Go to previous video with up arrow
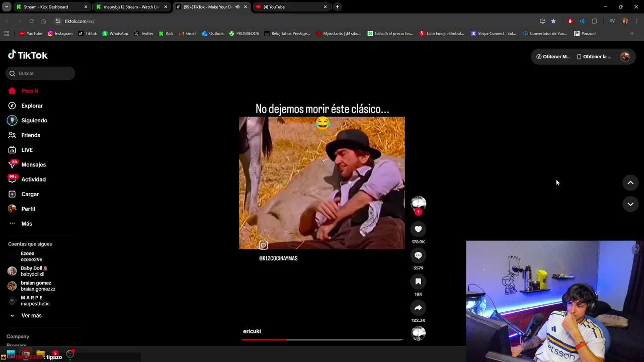Screen dimensions: 644x362 (x=630, y=183)
